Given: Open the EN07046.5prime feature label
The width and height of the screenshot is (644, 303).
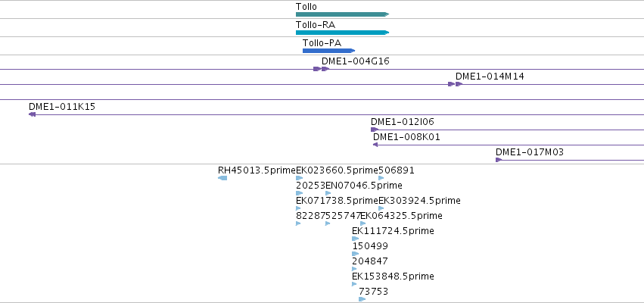Looking at the screenshot, I should click(x=364, y=186).
